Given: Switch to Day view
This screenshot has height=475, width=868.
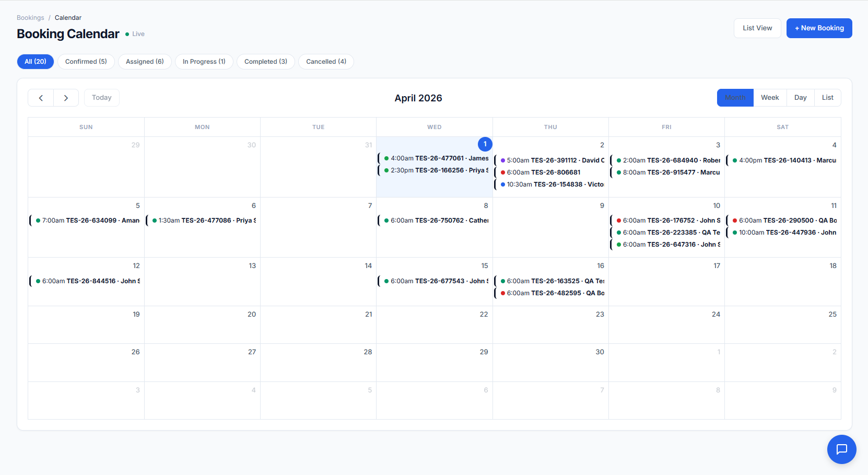Looking at the screenshot, I should point(800,97).
